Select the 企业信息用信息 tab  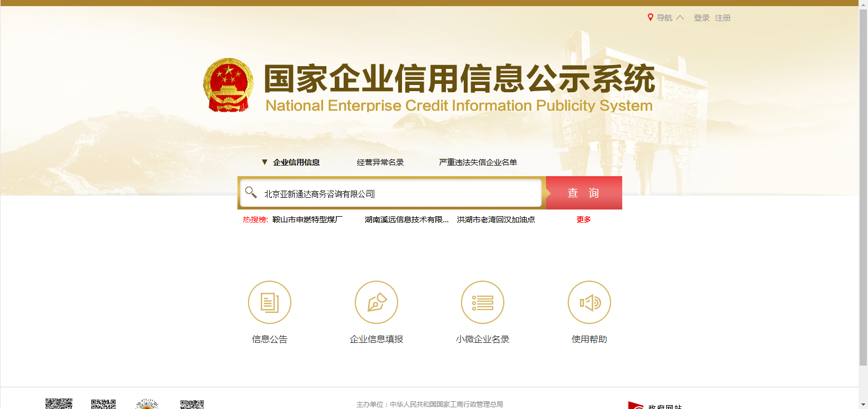tap(296, 162)
